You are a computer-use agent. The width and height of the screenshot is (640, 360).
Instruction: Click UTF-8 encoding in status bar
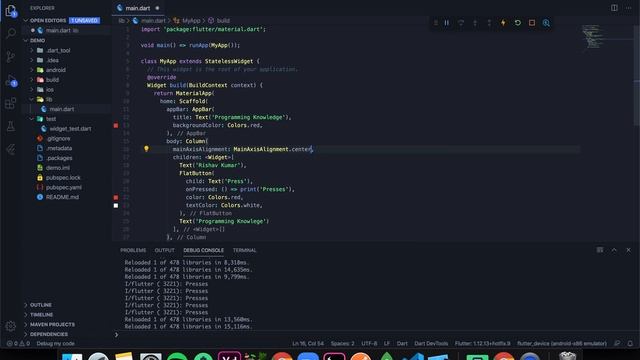369,343
